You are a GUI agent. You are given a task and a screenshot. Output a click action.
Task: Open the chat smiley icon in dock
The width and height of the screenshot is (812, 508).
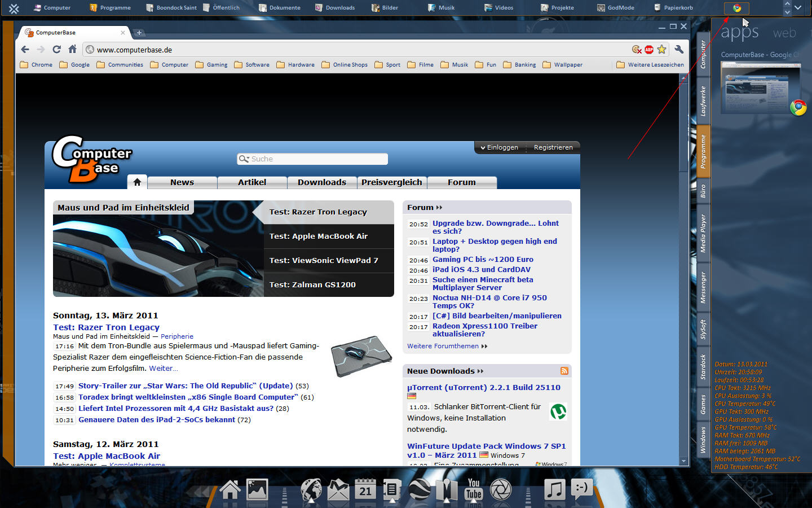[x=581, y=488]
